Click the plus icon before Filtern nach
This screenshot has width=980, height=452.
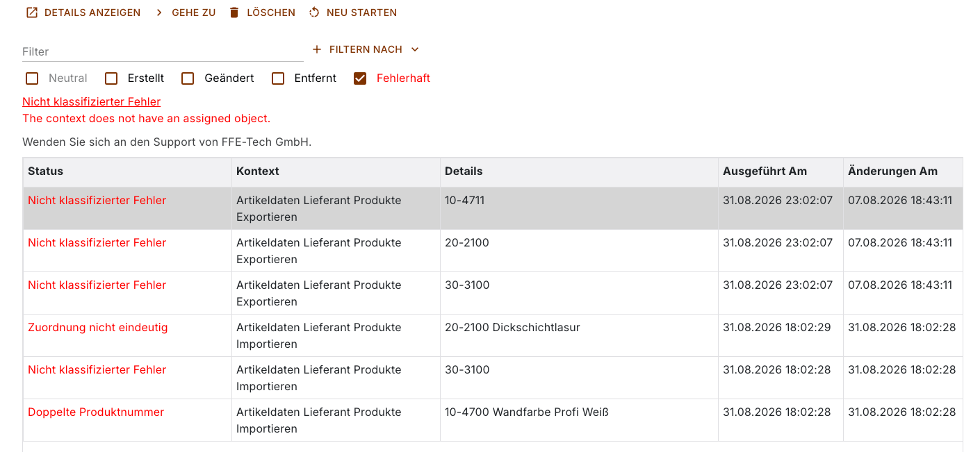pos(317,49)
